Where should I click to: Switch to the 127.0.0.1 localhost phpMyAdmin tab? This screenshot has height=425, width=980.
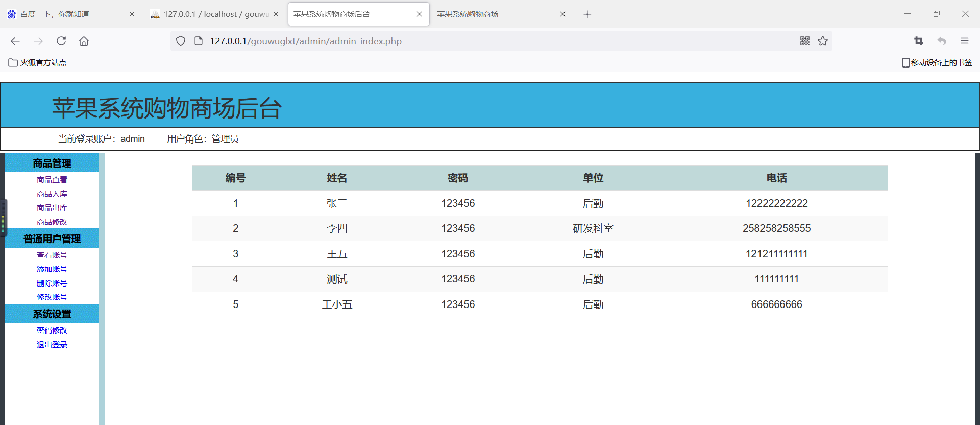pyautogui.click(x=214, y=14)
